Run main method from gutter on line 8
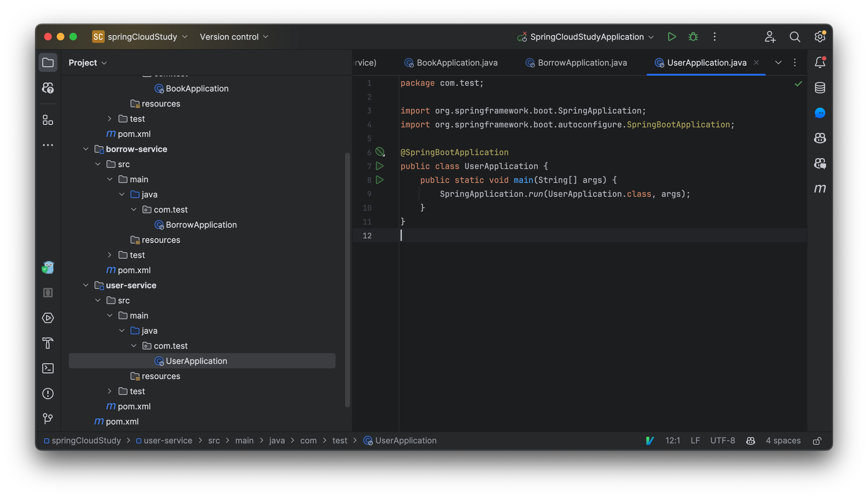Screen dimensions: 868x497 379,180
